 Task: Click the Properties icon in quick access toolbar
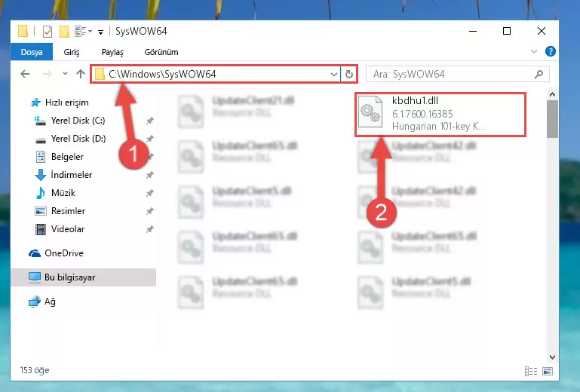pos(48,32)
